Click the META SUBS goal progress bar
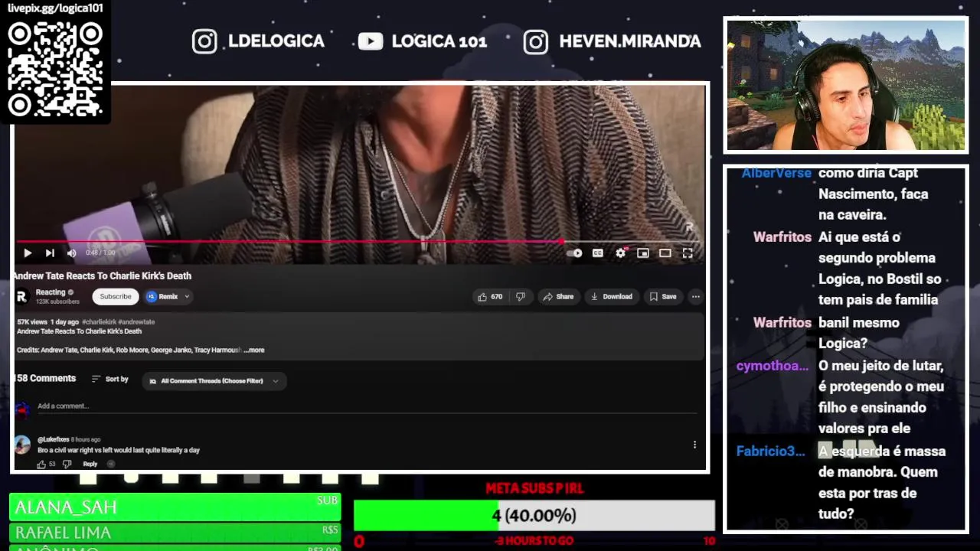The width and height of the screenshot is (980, 551). (x=534, y=516)
